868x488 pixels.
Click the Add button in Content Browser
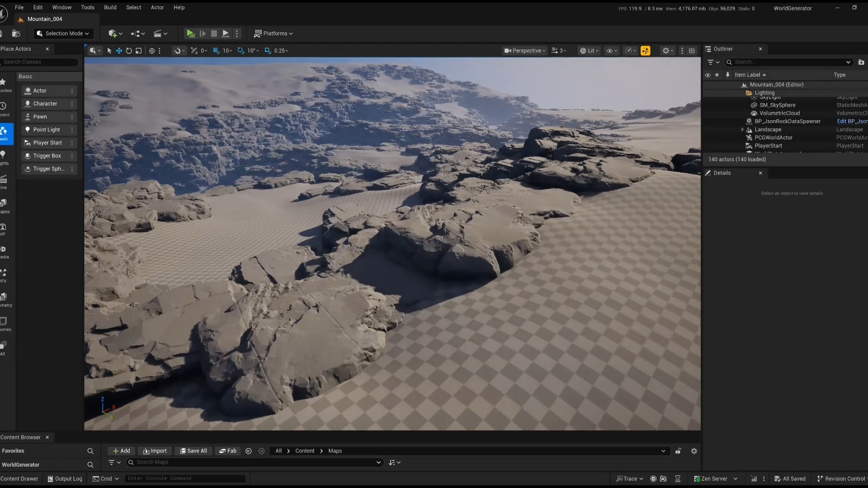(x=121, y=451)
